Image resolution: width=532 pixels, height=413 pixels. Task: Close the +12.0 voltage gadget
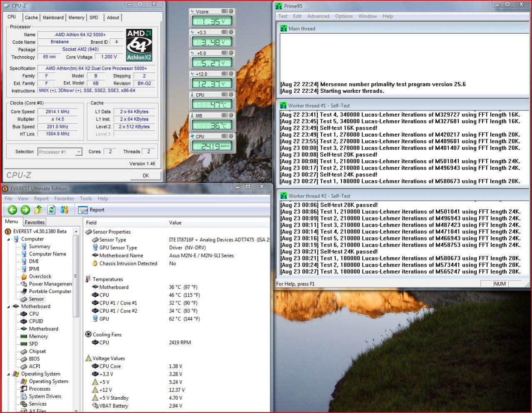click(x=231, y=74)
